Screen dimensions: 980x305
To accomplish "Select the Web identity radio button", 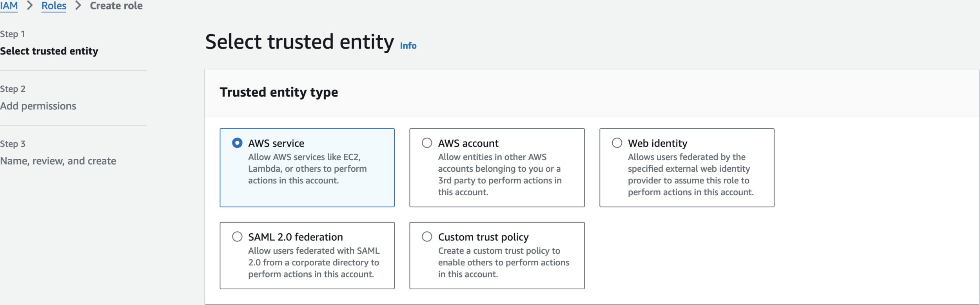I will click(x=617, y=143).
